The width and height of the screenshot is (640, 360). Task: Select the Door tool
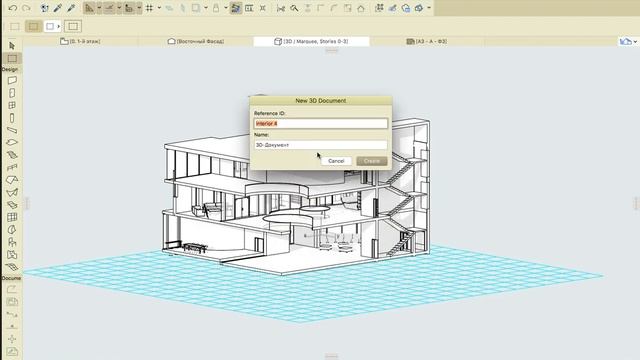(x=12, y=93)
